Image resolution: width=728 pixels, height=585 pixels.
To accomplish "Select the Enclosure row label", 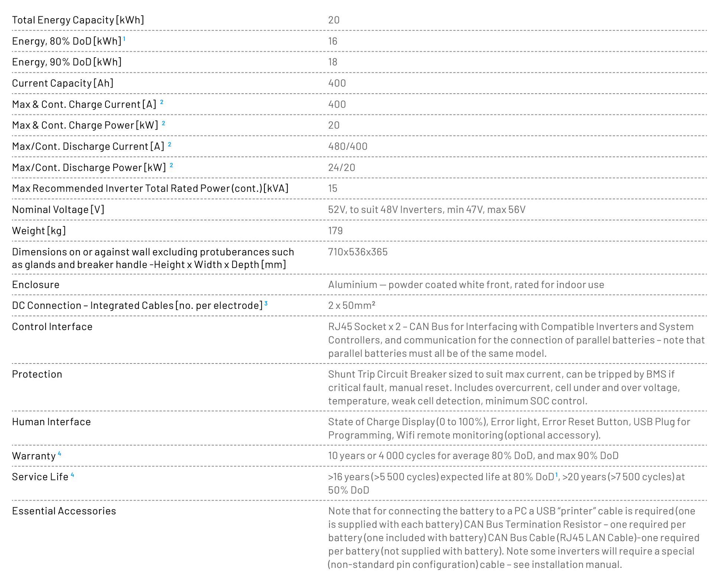I will click(x=36, y=285).
